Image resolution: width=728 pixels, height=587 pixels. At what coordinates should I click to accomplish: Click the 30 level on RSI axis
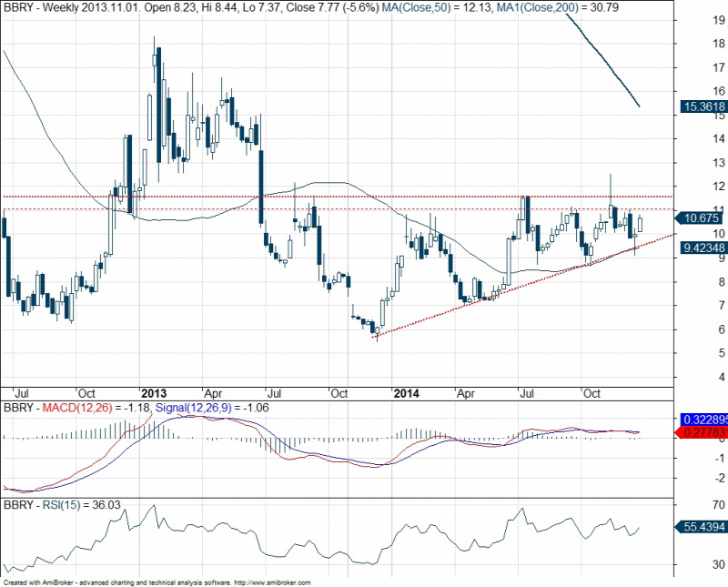coord(719,564)
